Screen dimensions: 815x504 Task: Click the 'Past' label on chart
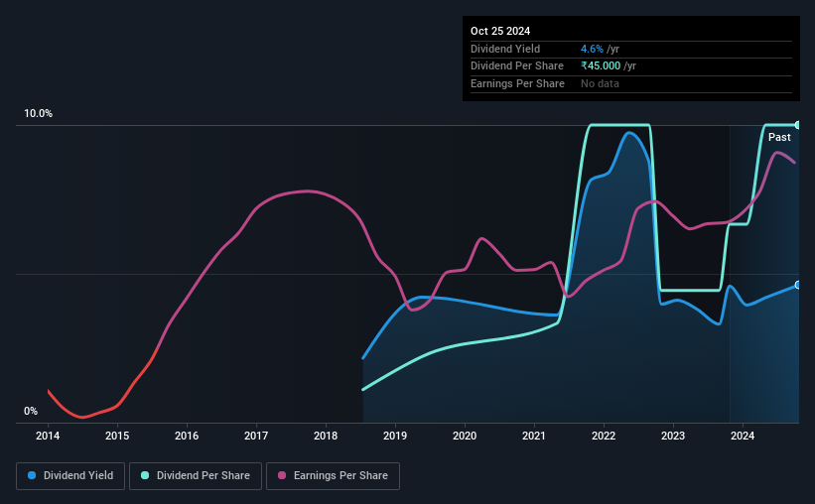pyautogui.click(x=779, y=137)
